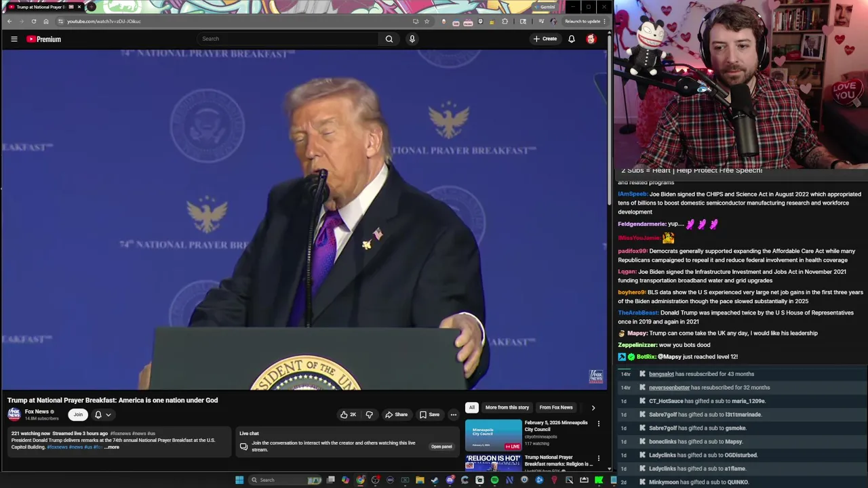Select the All filter chip
This screenshot has height=488, width=868.
click(x=471, y=407)
